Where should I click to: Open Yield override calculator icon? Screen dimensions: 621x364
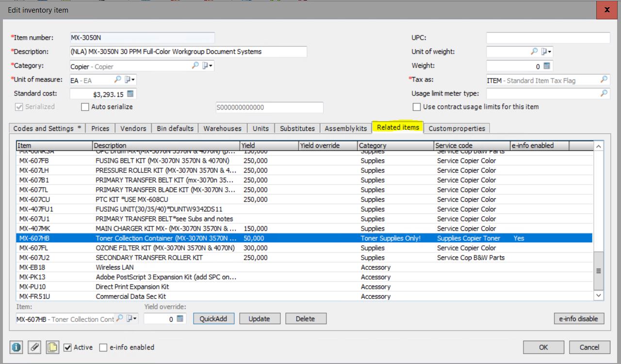pos(180,318)
